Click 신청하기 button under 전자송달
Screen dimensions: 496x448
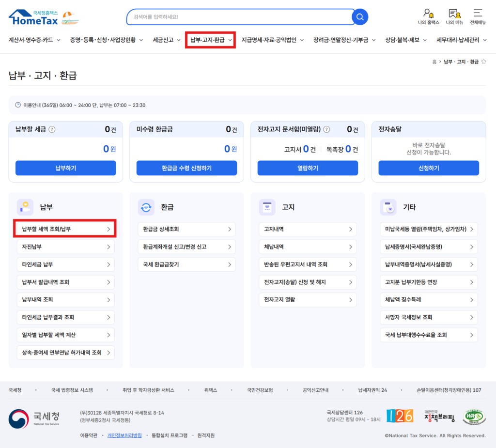coord(429,168)
